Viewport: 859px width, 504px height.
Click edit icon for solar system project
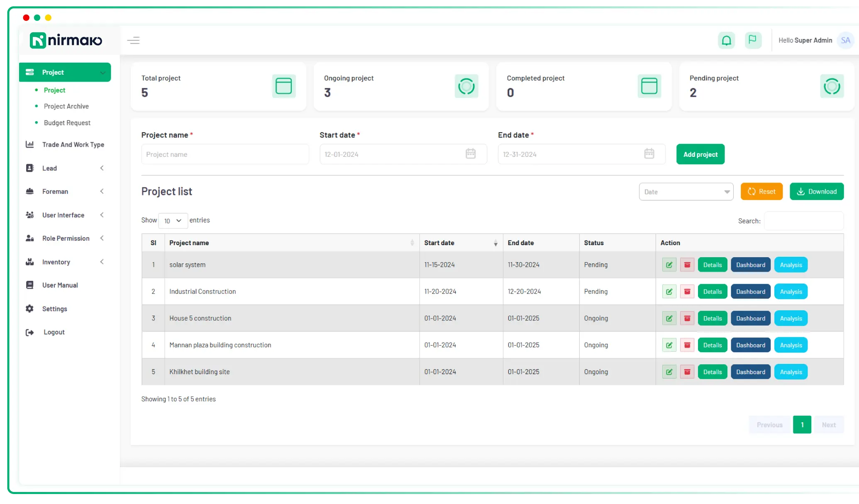669,265
